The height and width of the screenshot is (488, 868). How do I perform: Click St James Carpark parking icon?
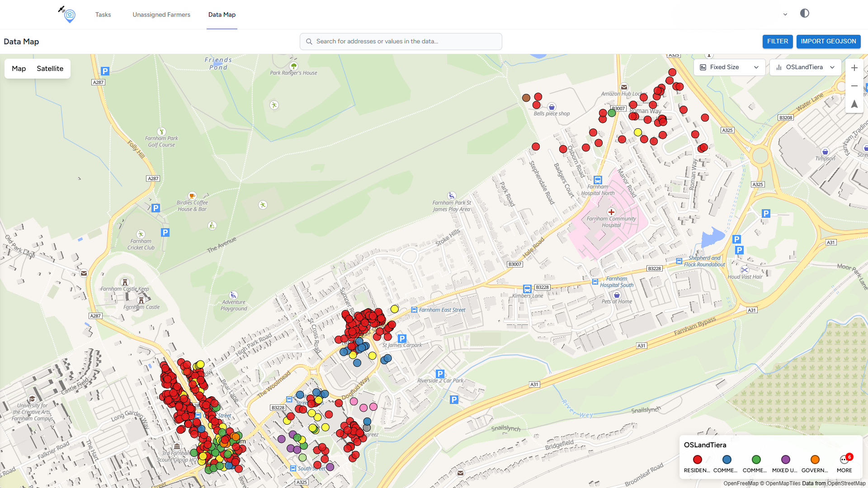pyautogui.click(x=402, y=338)
